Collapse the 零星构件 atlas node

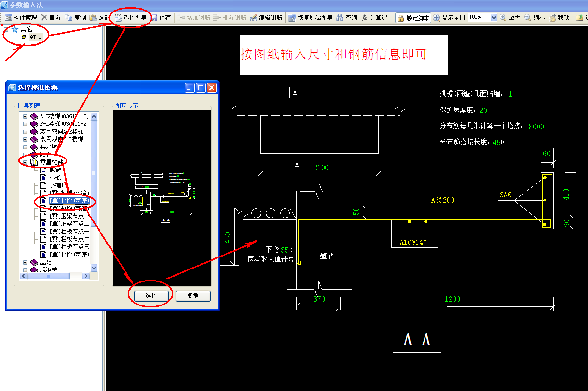point(25,162)
